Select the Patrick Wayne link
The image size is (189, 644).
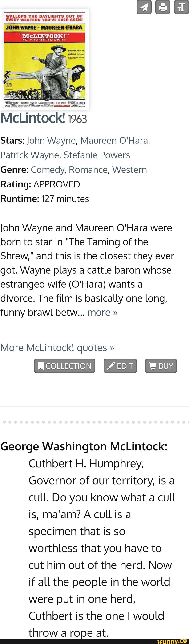pyautogui.click(x=30, y=155)
